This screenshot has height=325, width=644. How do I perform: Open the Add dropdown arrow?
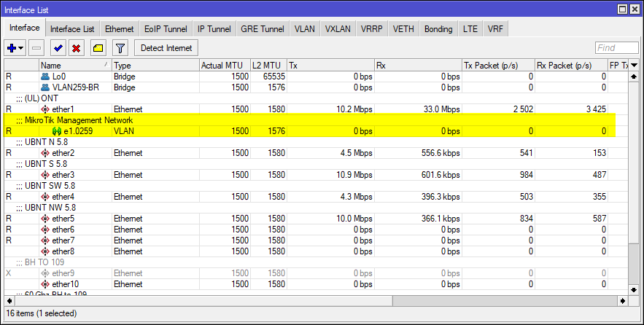tap(21, 48)
